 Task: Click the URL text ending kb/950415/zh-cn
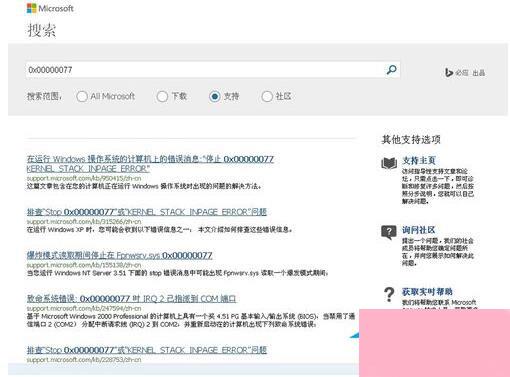[x=84, y=178]
